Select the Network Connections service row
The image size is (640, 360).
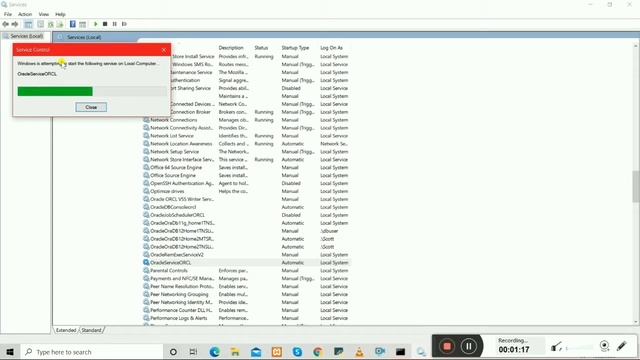click(247, 120)
